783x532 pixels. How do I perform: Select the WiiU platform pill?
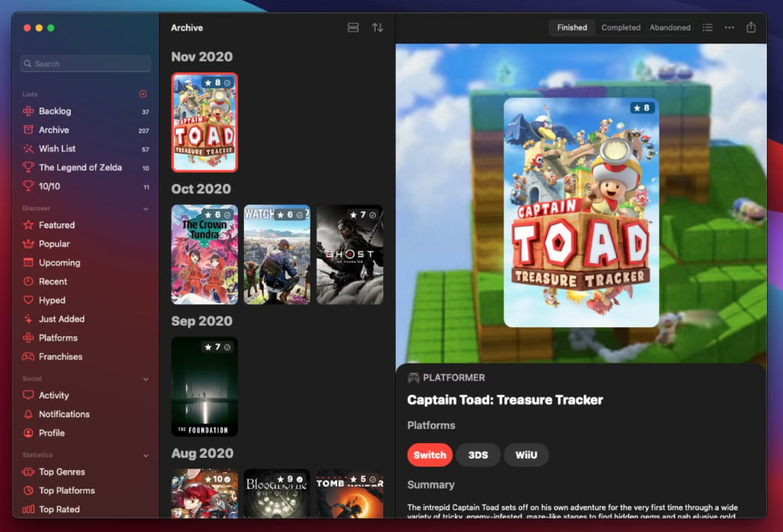click(x=526, y=455)
